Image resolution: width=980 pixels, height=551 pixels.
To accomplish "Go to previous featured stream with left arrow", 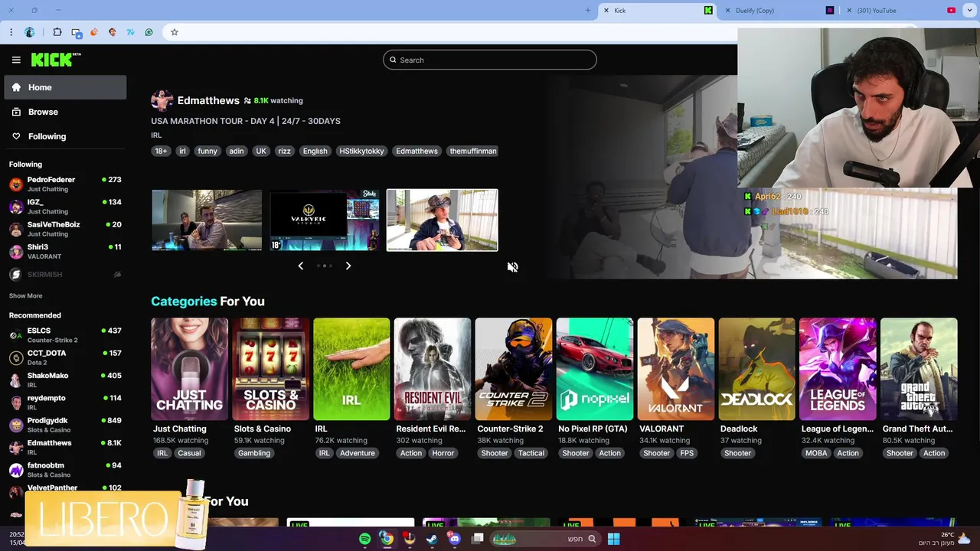I will (301, 266).
